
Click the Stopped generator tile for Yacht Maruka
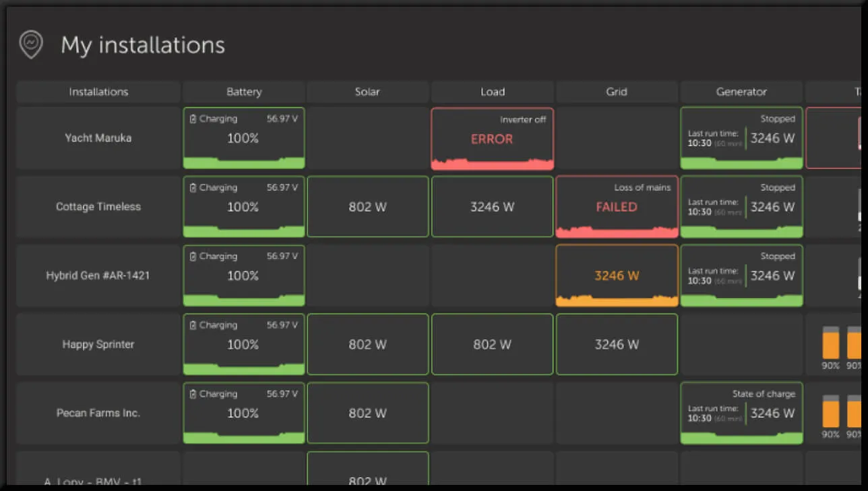pyautogui.click(x=741, y=138)
